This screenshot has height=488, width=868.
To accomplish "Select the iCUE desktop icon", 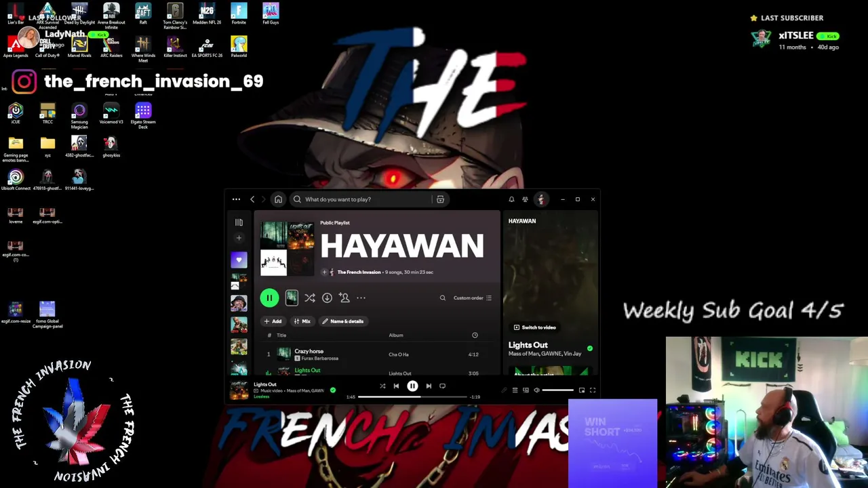I will tap(16, 114).
